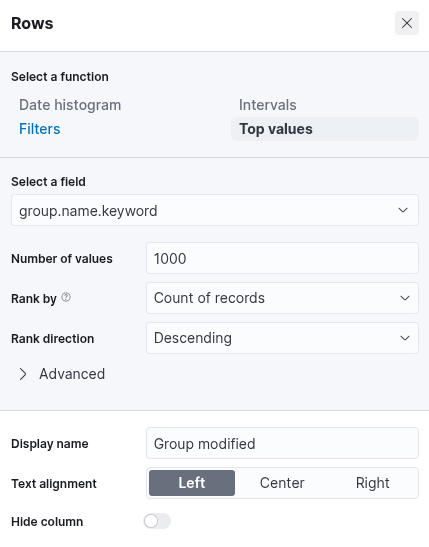This screenshot has width=429, height=547.
Task: Click the Rank by help icon
Action: click(x=66, y=297)
